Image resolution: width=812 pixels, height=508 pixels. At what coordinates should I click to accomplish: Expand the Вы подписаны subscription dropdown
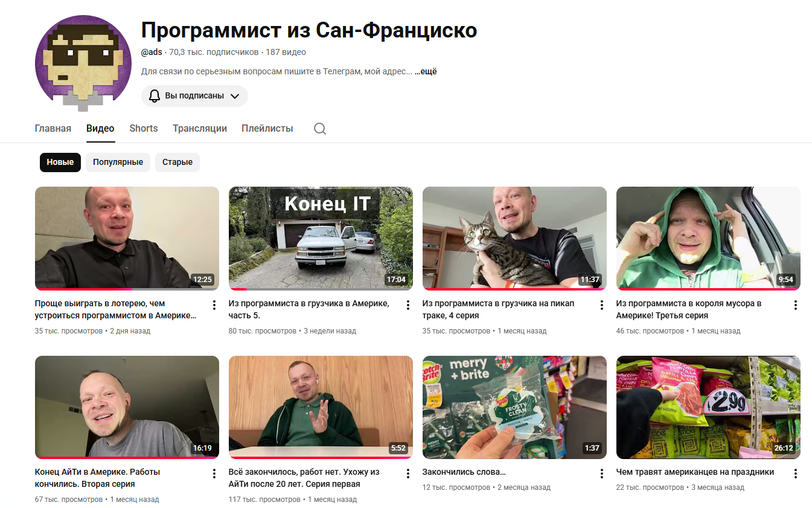(194, 96)
